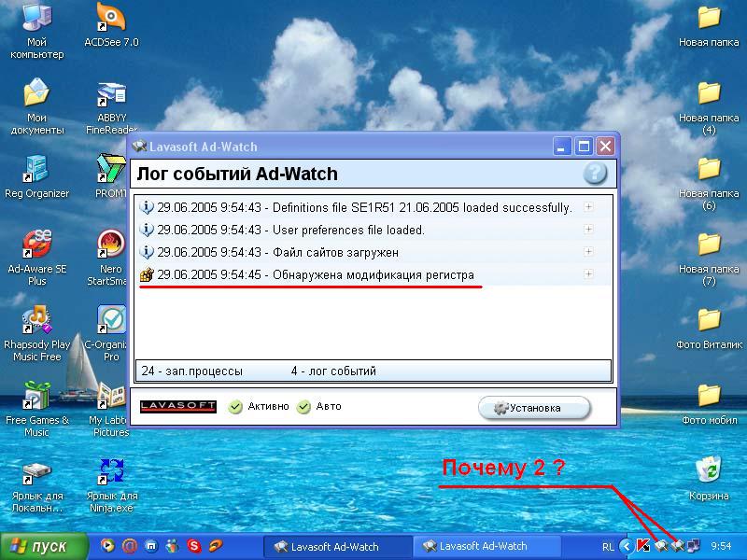Toggle the Авто mode checkmark
Image resolution: width=747 pixels, height=560 pixels.
(303, 407)
